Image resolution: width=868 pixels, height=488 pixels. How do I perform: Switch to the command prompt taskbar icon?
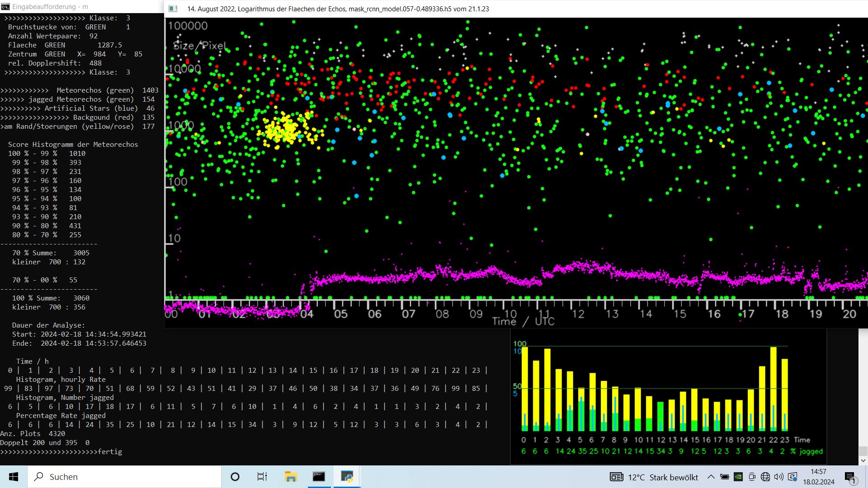click(x=319, y=477)
